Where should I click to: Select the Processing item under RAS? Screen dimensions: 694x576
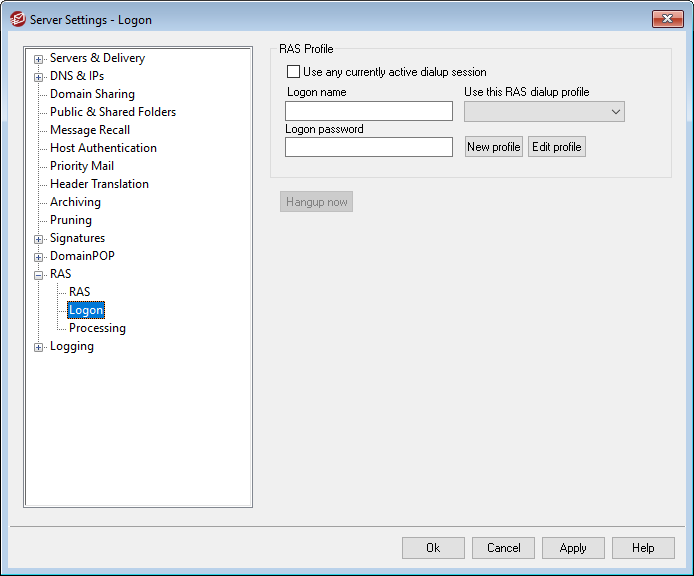click(97, 328)
